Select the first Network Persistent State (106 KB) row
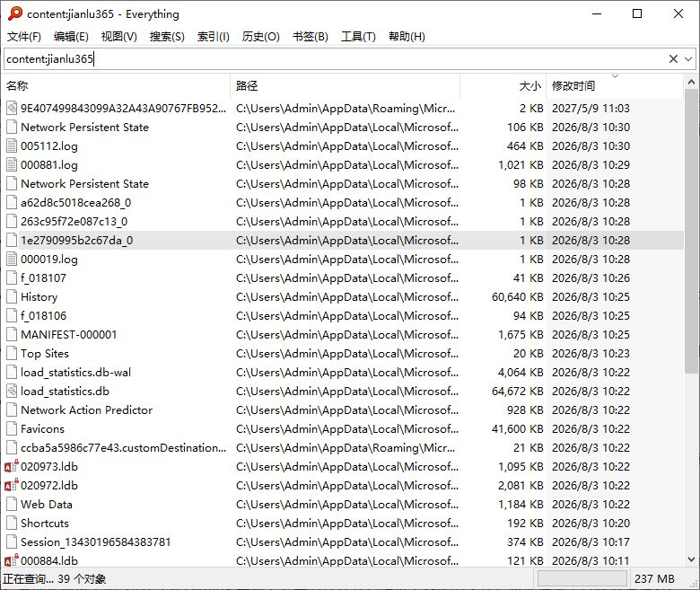The width and height of the screenshot is (700, 590). click(x=343, y=128)
